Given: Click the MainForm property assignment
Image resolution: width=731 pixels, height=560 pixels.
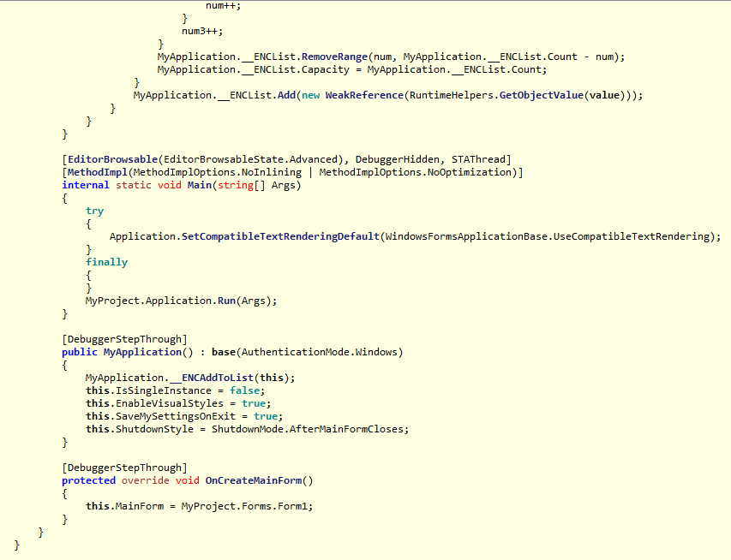Looking at the screenshot, I should [x=140, y=506].
